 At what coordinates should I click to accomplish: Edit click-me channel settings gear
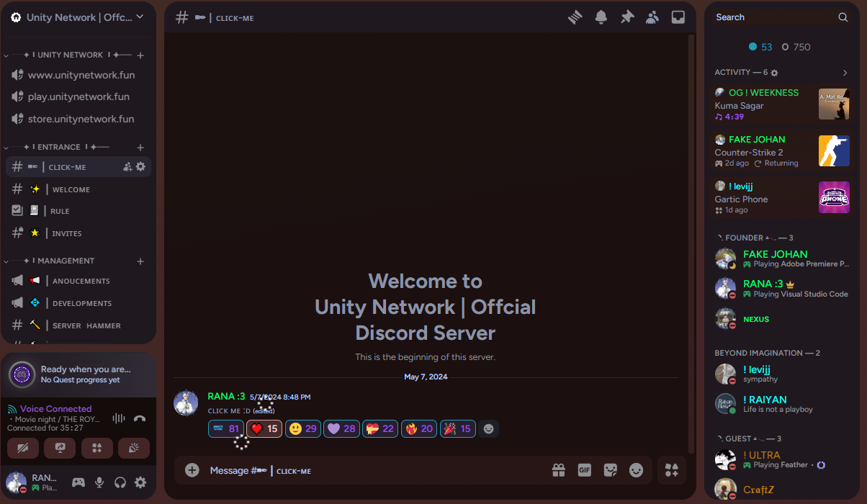coord(140,167)
